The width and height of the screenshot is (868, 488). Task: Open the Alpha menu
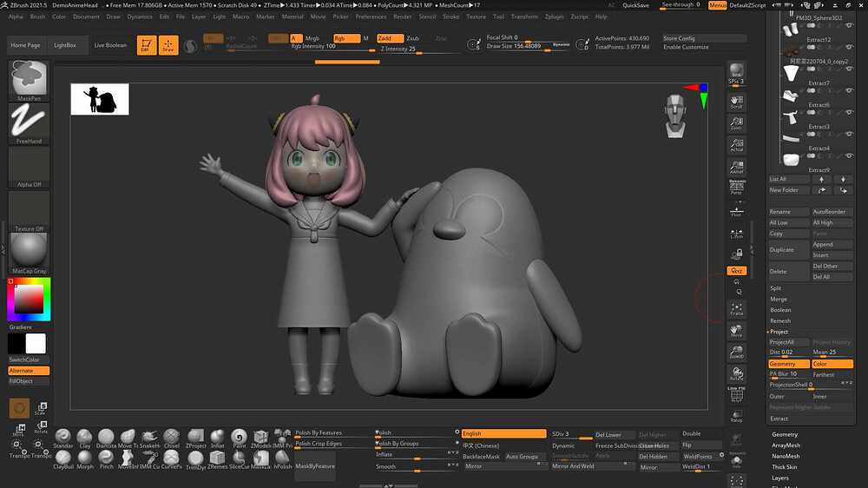[x=16, y=16]
